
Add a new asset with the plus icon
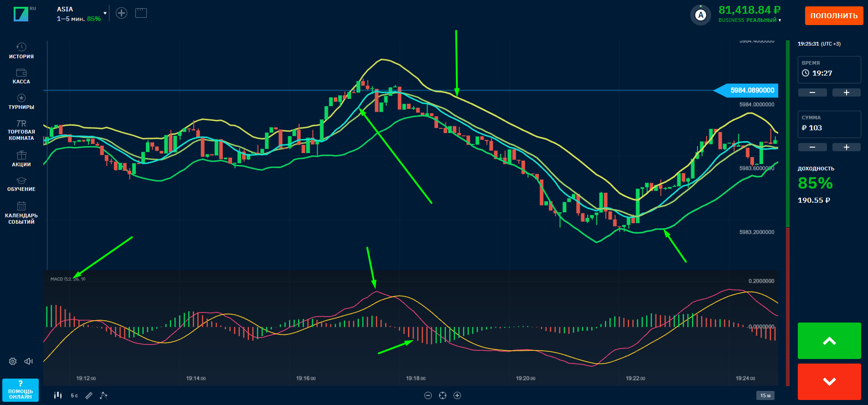pyautogui.click(x=121, y=13)
